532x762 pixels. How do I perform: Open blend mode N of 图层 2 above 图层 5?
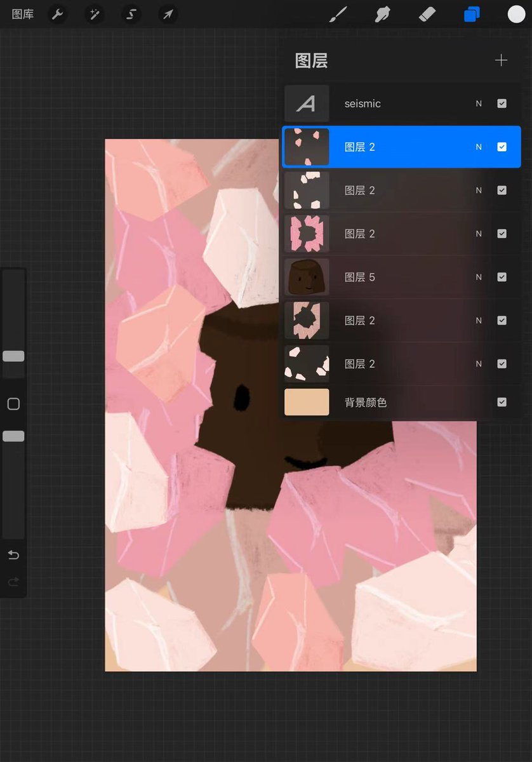(479, 234)
